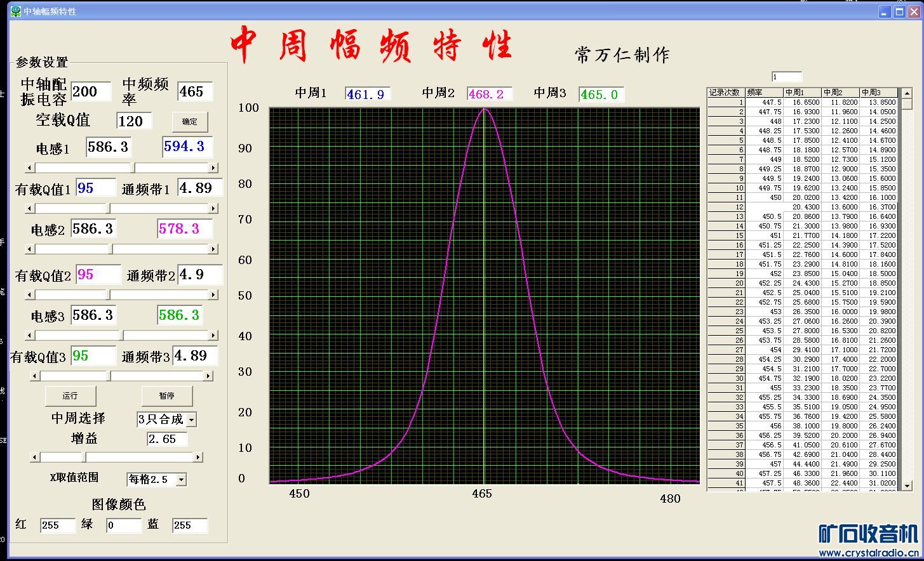Click the 有载Q值3 slider thumb
The height and width of the screenshot is (561, 924).
pyautogui.click(x=109, y=376)
